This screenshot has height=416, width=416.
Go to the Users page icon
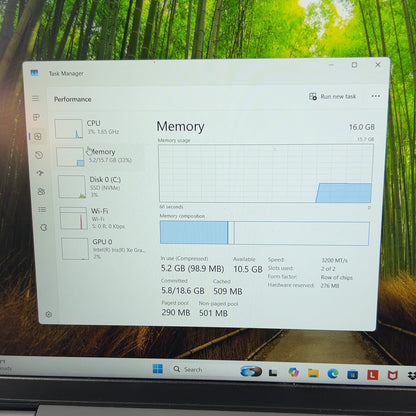(x=41, y=191)
